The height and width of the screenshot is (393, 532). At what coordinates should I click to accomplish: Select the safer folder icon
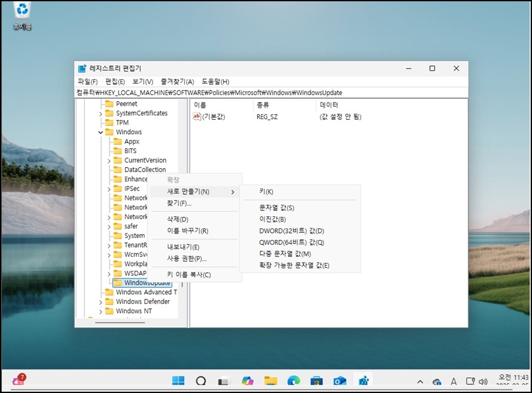coord(118,226)
